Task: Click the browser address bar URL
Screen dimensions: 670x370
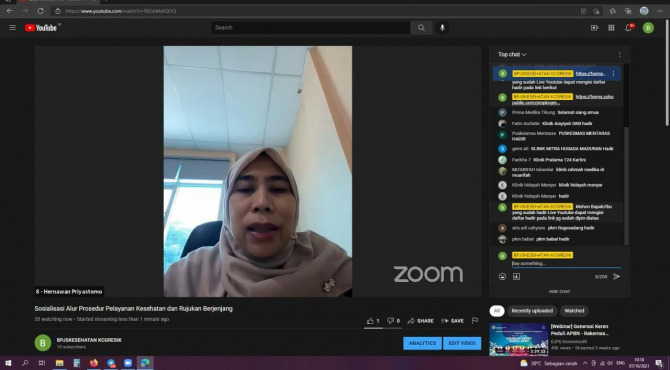Action: (120, 11)
